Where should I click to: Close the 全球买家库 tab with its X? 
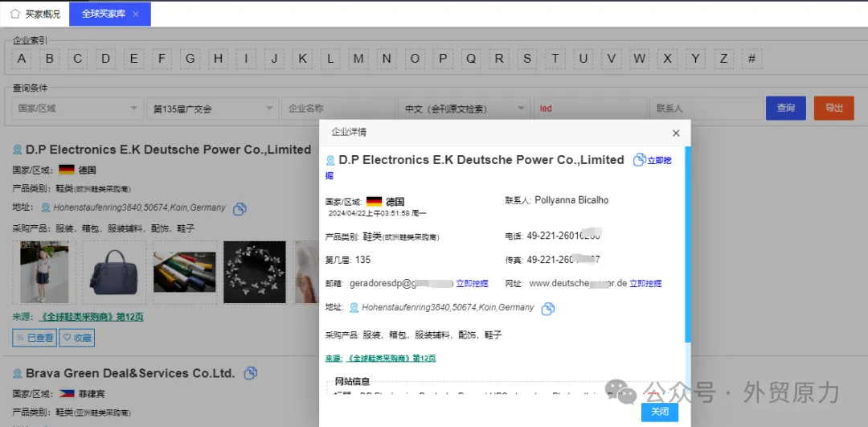136,14
